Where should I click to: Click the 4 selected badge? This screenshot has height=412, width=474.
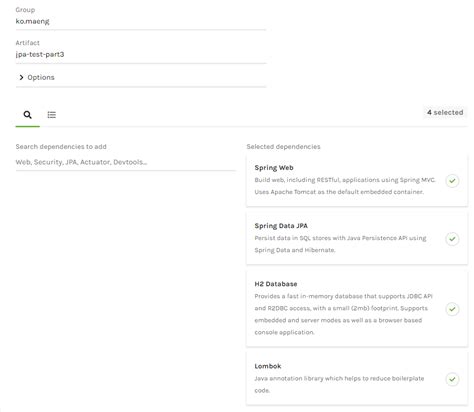[445, 112]
